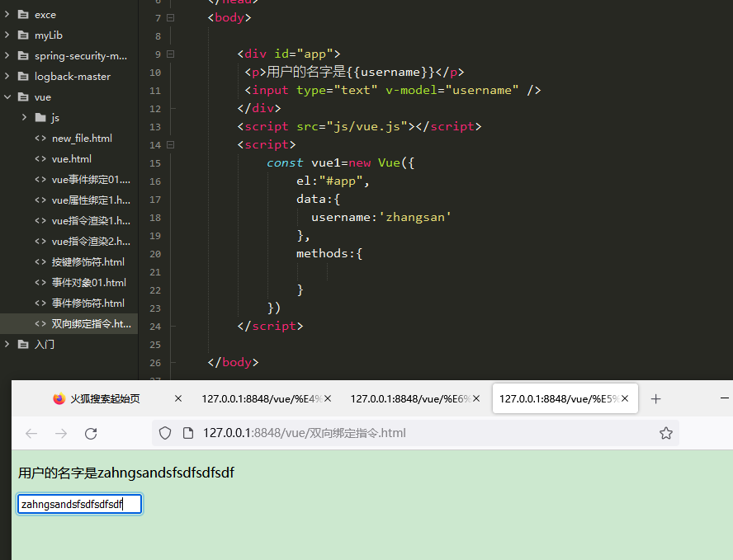Switch to 127.0.0.1:8848/vue/%E4 tab
The width and height of the screenshot is (733, 560).
[262, 399]
